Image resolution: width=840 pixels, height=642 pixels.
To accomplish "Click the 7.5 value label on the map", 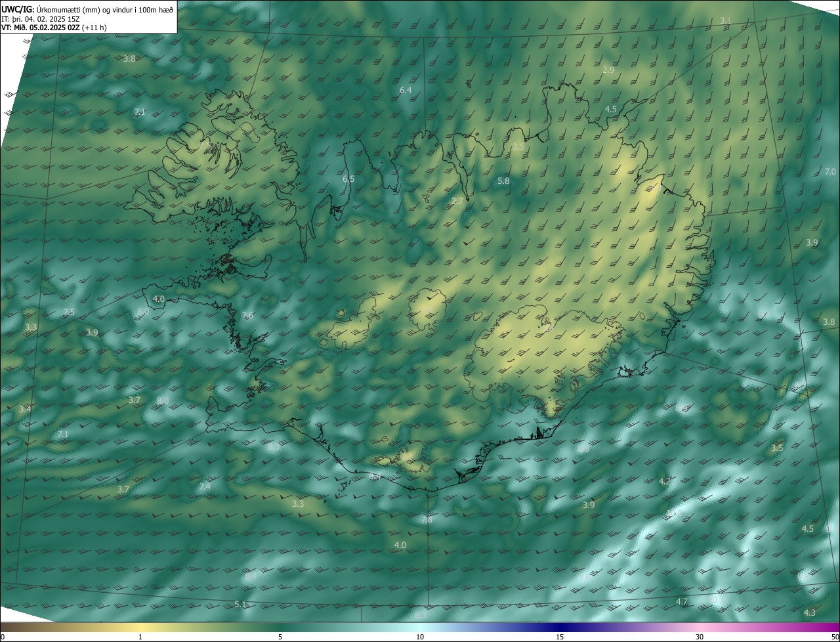I will click(69, 312).
